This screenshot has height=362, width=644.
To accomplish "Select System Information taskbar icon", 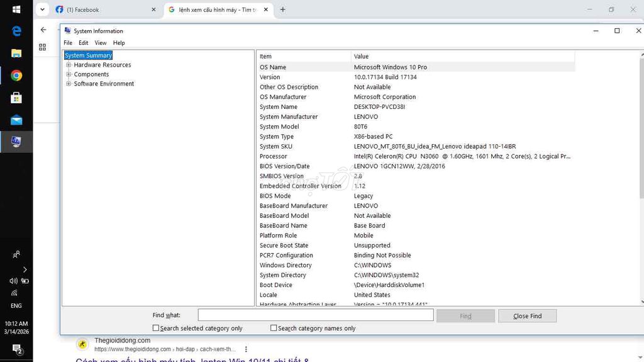I will click(x=16, y=142).
